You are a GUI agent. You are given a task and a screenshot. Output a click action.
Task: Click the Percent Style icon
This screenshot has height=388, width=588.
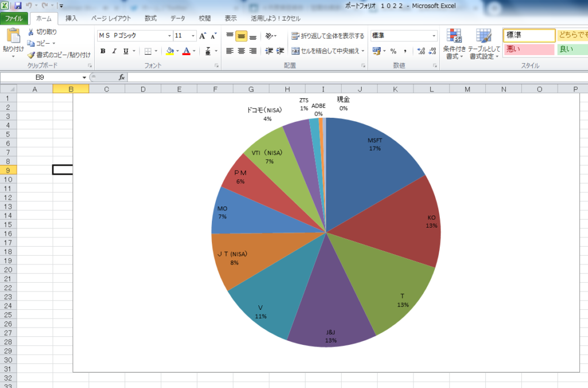pos(393,51)
